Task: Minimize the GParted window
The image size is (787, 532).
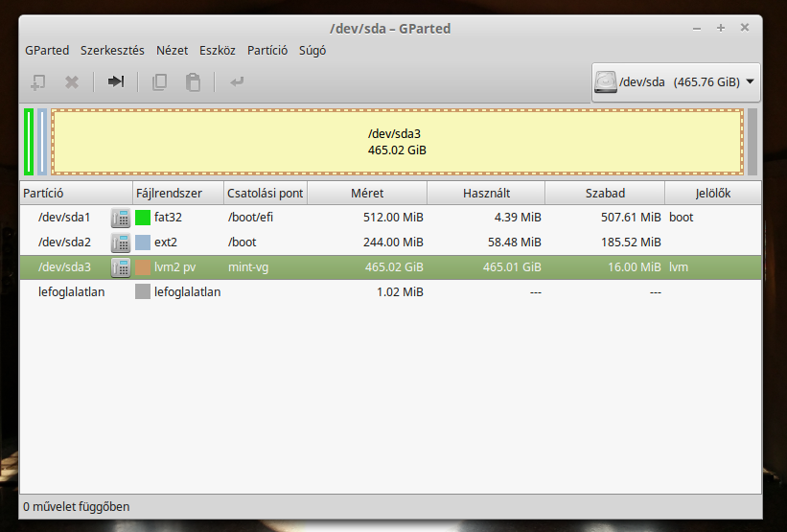Action: coord(697,29)
